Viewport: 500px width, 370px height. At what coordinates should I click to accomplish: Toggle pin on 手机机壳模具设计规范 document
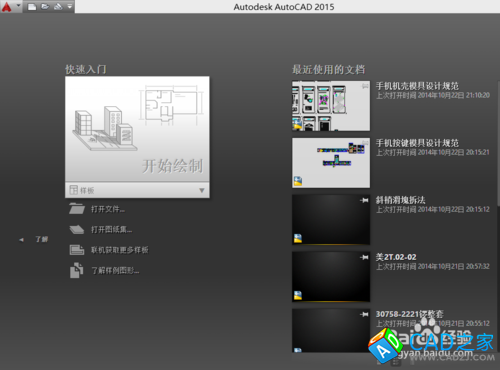click(365, 86)
